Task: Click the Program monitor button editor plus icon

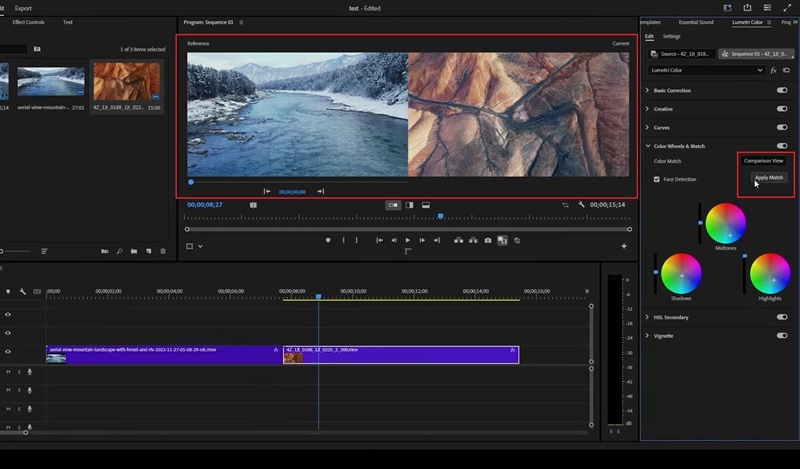Action: tap(624, 246)
